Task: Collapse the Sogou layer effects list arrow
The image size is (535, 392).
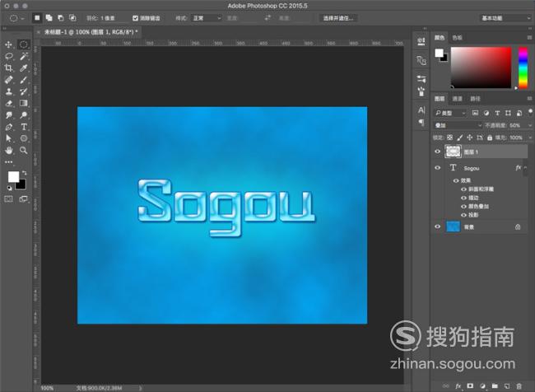Action: pos(526,168)
